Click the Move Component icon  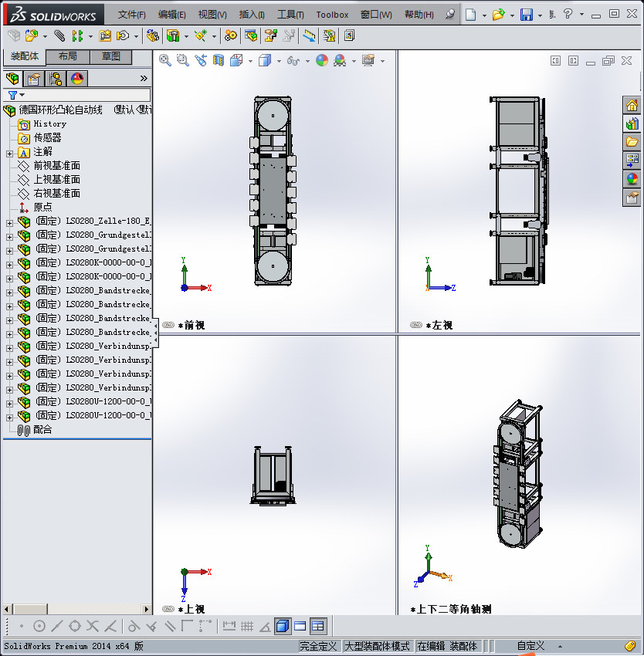point(123,36)
